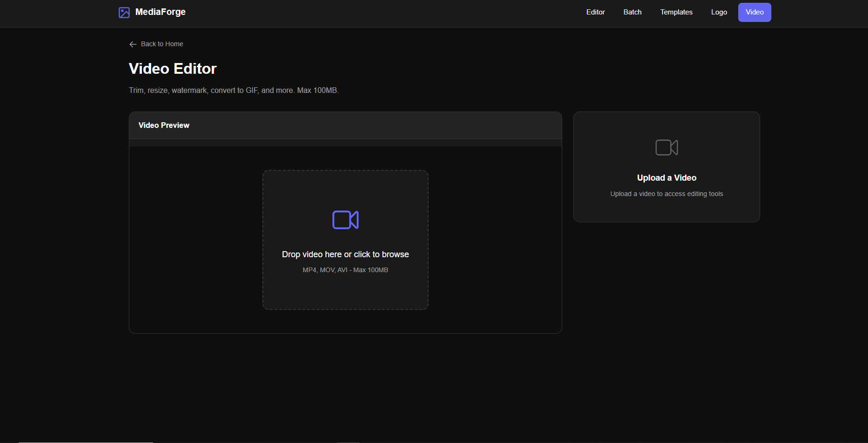Click the Video Editor page title
Screen dimensions: 868x443
point(173,69)
